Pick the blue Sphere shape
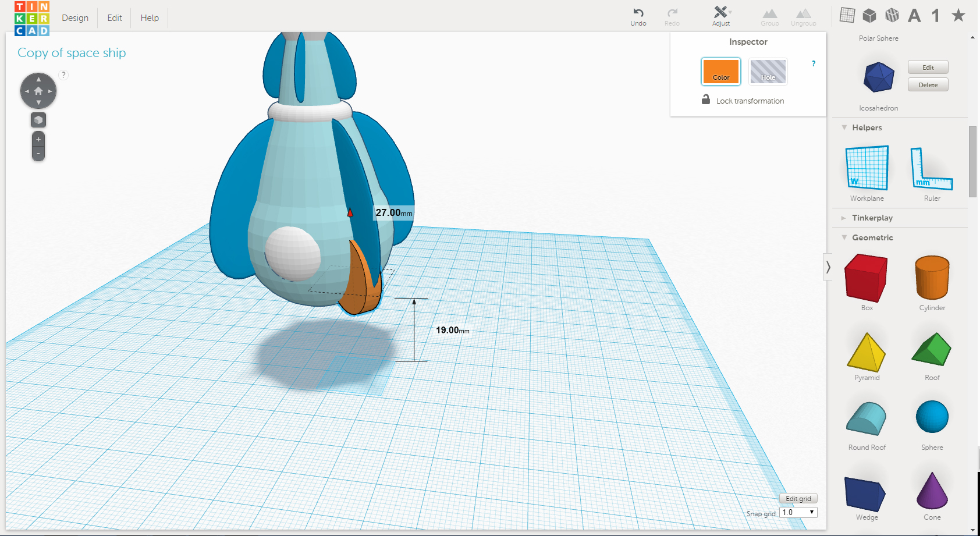980x536 pixels. click(932, 417)
